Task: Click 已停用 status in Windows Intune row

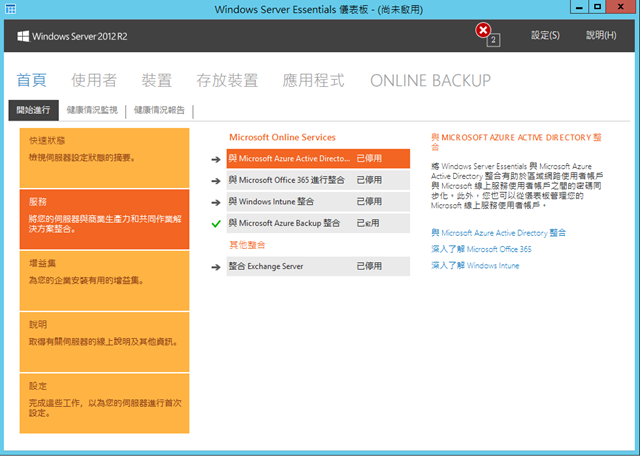Action: [369, 202]
